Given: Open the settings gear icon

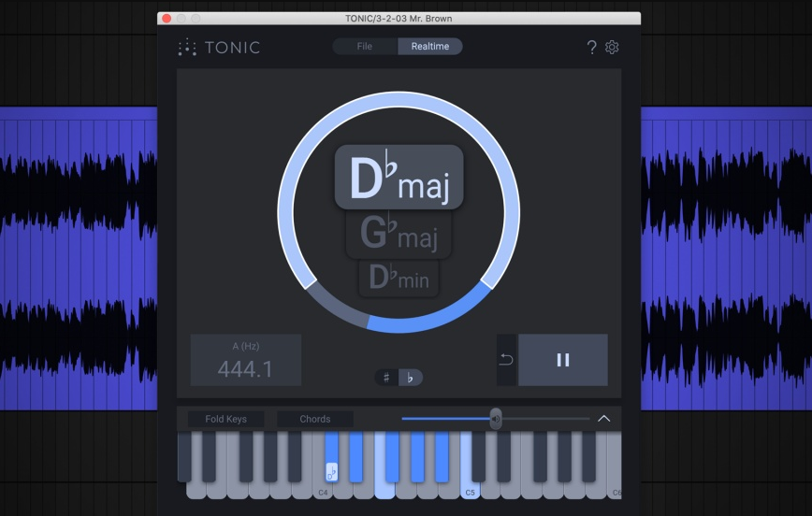Looking at the screenshot, I should 612,47.
